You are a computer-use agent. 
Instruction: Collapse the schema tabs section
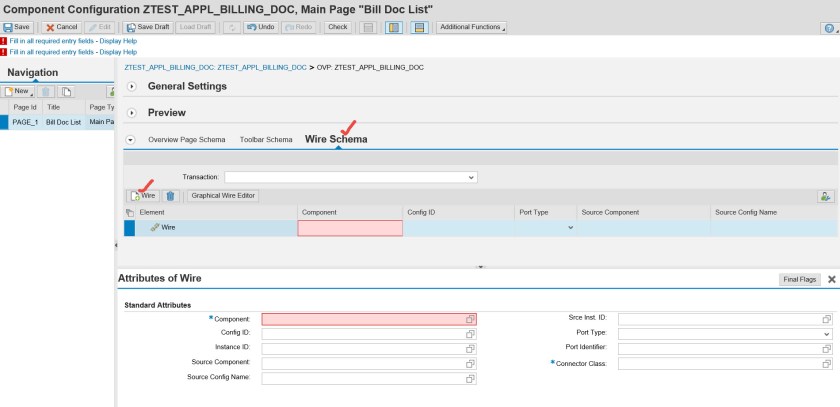pos(130,139)
